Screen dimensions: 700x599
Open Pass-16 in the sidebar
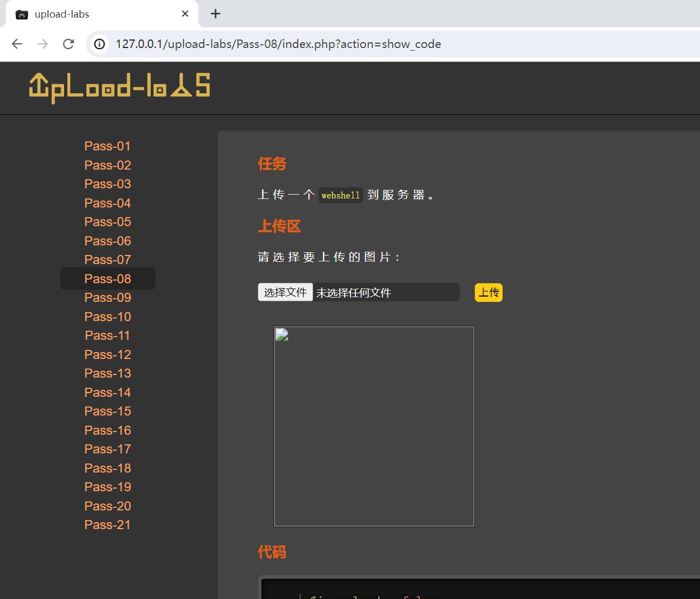click(x=108, y=430)
